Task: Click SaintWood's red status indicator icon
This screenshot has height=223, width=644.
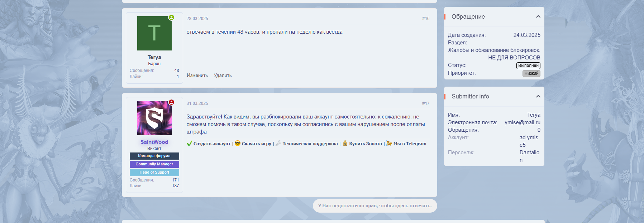Action: [x=171, y=102]
